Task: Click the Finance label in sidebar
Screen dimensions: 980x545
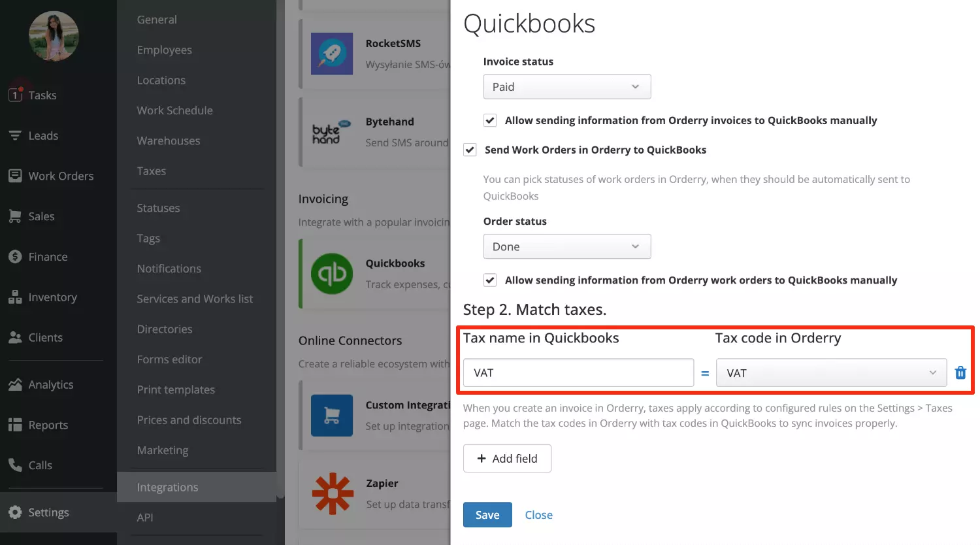Action: [48, 257]
